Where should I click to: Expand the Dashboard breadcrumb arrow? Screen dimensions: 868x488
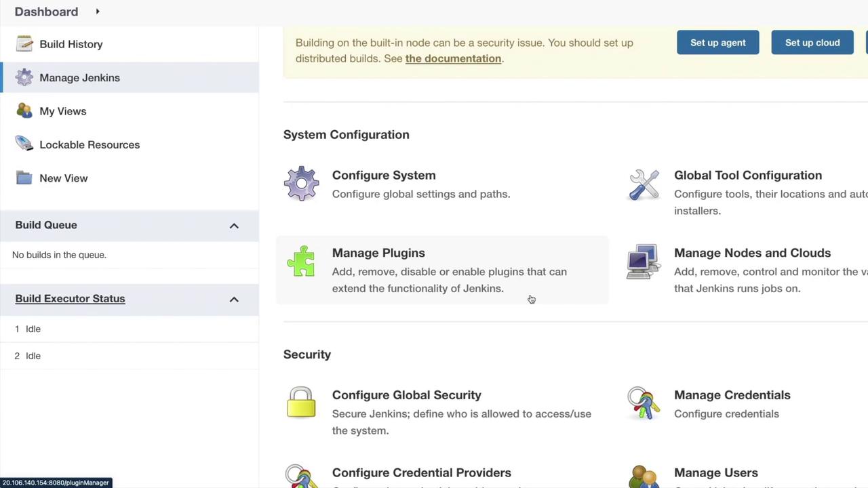click(98, 12)
